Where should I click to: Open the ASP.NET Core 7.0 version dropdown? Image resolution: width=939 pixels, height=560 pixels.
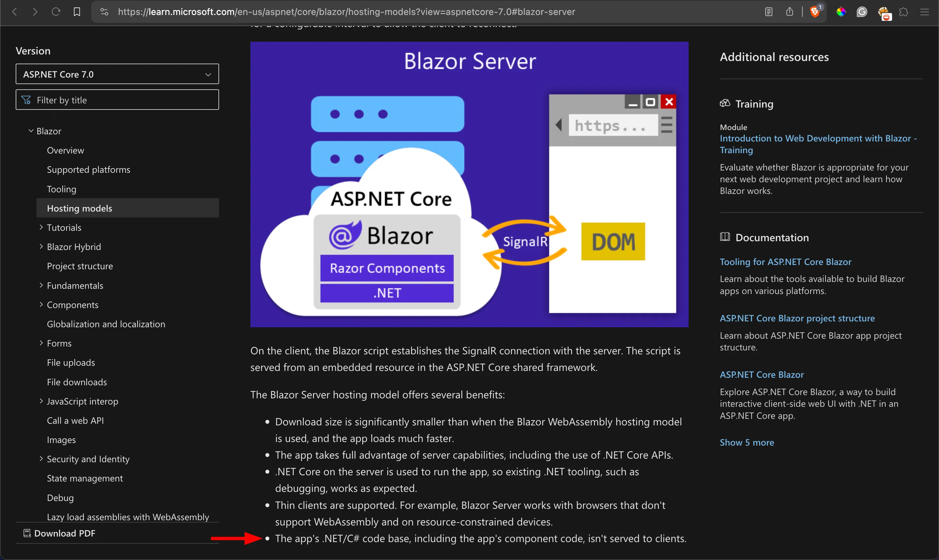117,74
